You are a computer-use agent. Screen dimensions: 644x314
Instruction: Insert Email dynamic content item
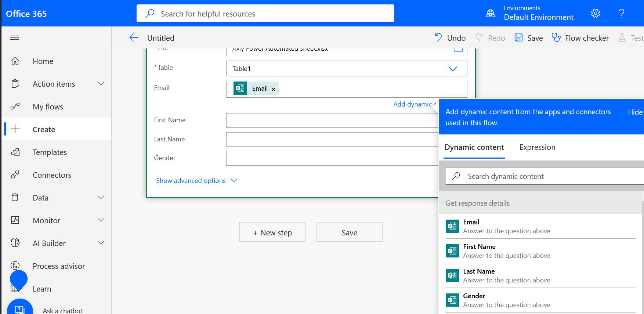(x=540, y=226)
